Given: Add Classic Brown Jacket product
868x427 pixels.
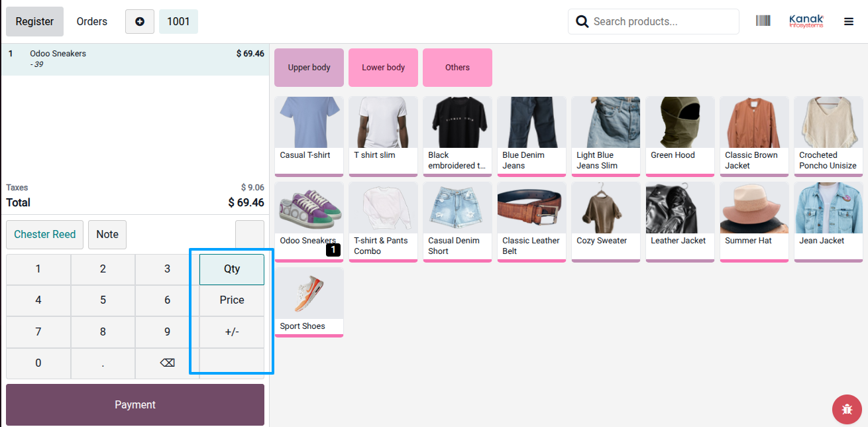Looking at the screenshot, I should point(755,137).
